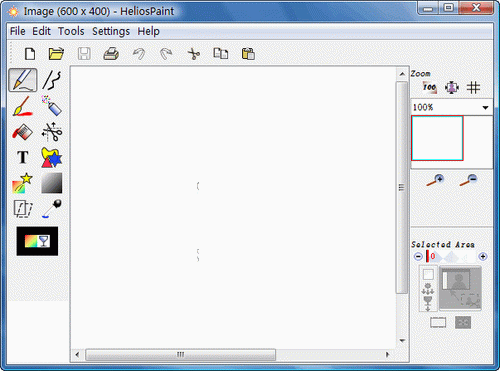Select the Paint Brush tool
Viewport: 500px width, 371px height.
pos(23,106)
